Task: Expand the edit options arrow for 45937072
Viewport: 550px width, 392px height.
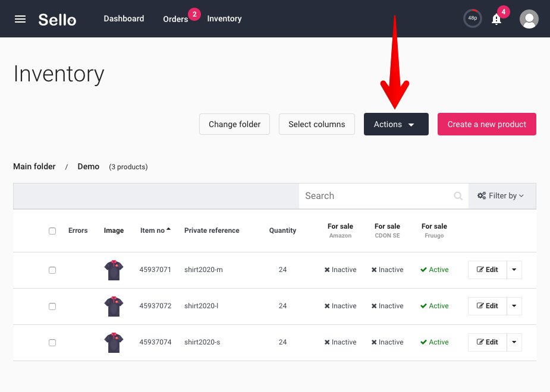Action: [514, 306]
